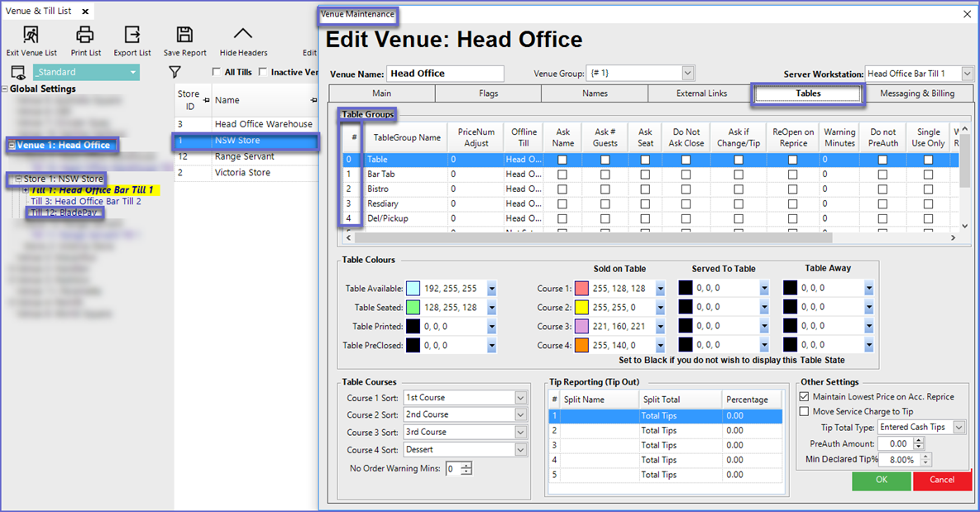
Task: Click the Exit Venue List icon
Action: point(31,35)
